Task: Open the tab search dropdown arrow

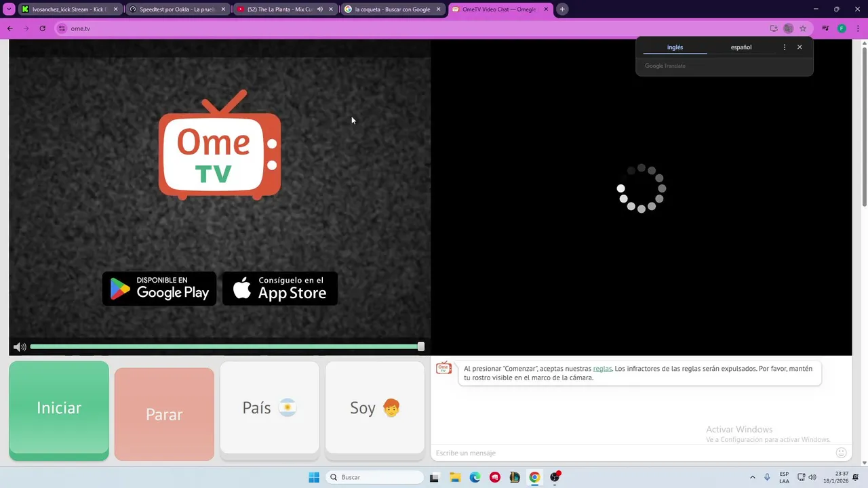Action: (x=9, y=9)
